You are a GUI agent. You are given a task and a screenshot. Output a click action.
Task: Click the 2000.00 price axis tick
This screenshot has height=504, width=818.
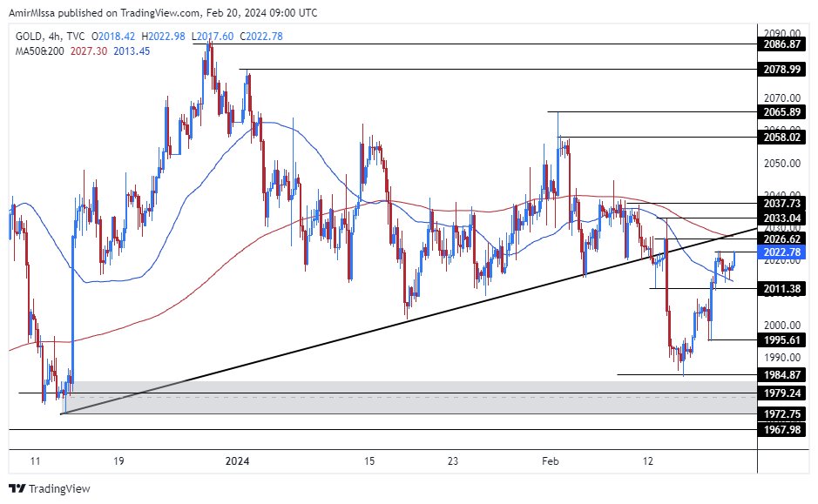(x=781, y=326)
